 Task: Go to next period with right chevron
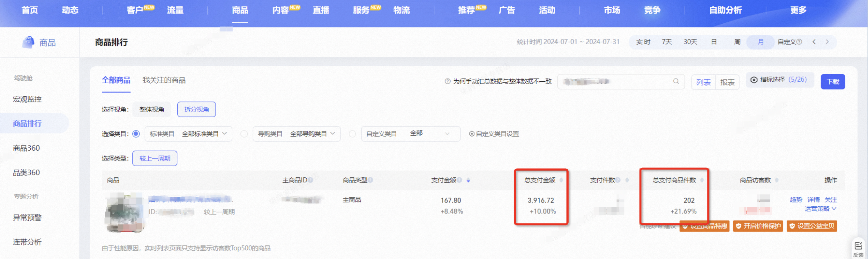pyautogui.click(x=827, y=42)
